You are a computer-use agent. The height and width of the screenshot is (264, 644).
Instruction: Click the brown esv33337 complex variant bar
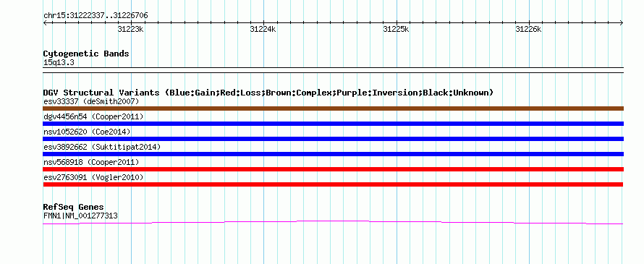333,108
